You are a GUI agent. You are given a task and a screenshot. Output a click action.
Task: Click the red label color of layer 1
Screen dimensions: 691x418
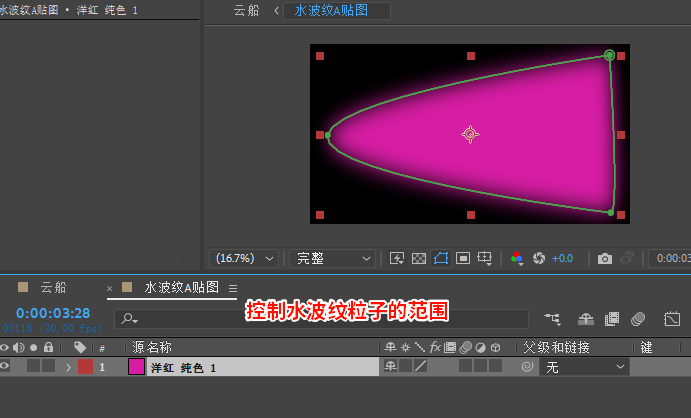tap(85, 366)
